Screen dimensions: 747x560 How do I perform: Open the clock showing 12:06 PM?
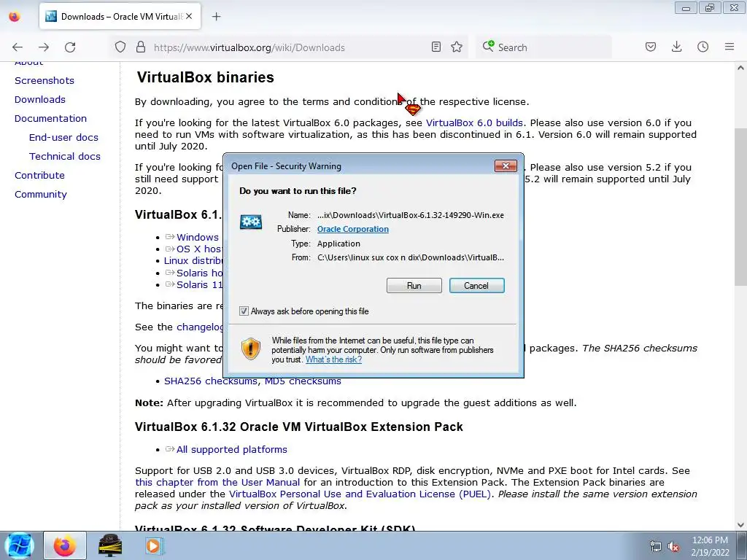(x=710, y=545)
